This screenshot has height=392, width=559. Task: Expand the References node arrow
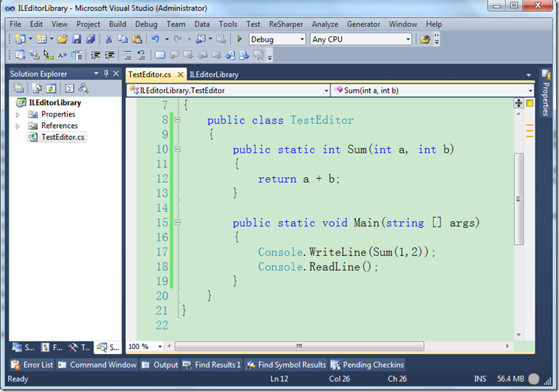click(x=17, y=126)
